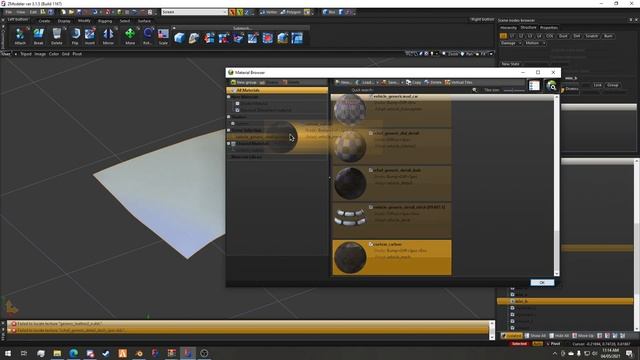640x360 pixels.
Task: Toggle checkbox beside carbon material name
Action: [371, 244]
